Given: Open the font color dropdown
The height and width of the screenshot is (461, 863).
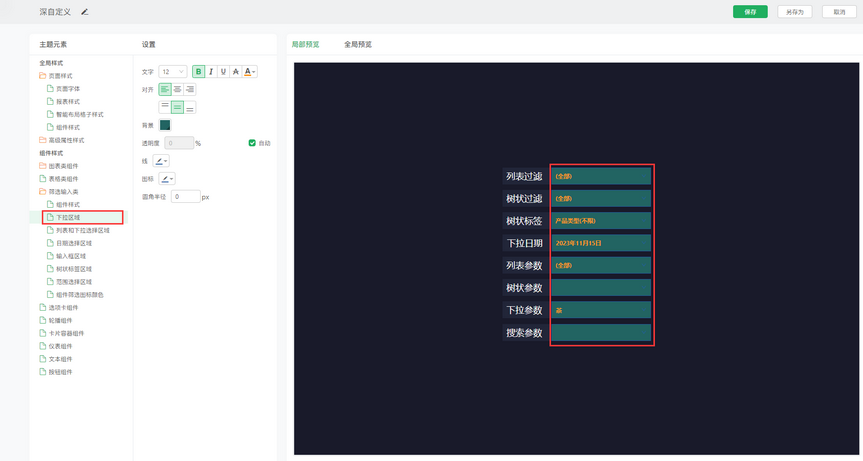Looking at the screenshot, I should [250, 72].
